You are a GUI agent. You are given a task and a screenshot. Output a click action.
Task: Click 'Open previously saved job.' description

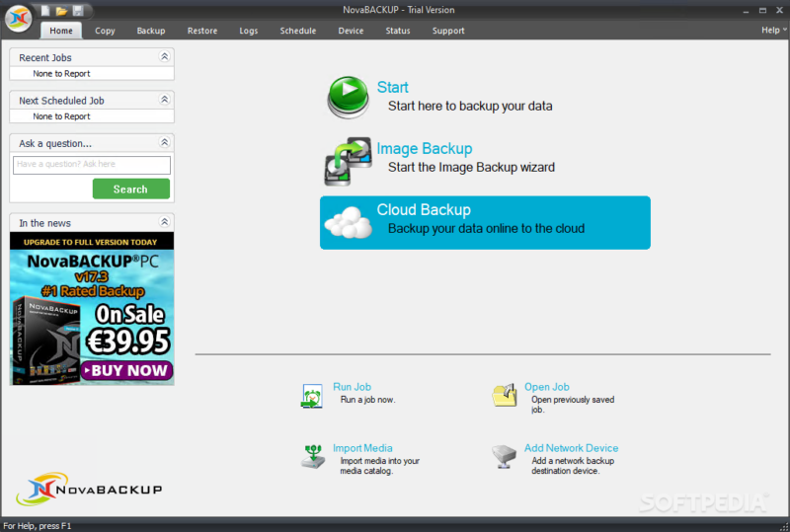coord(573,405)
